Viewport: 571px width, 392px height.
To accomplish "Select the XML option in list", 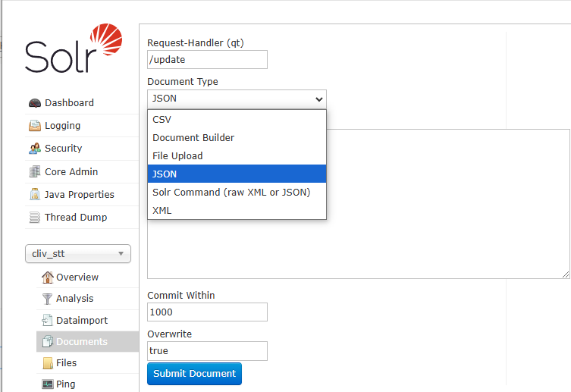I will (x=237, y=210).
